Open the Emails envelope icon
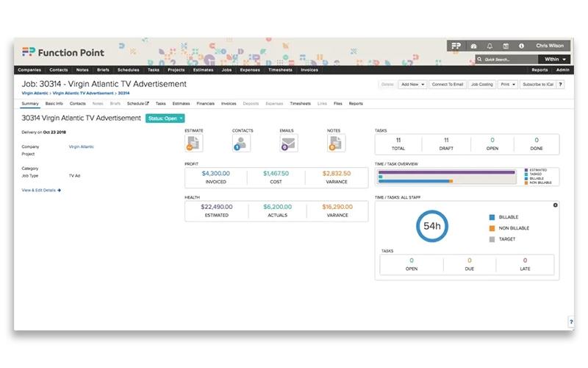 tap(289, 143)
